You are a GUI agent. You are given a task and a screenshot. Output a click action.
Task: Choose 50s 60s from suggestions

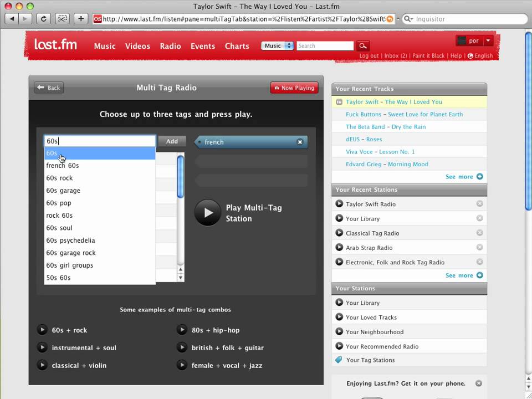click(x=100, y=278)
